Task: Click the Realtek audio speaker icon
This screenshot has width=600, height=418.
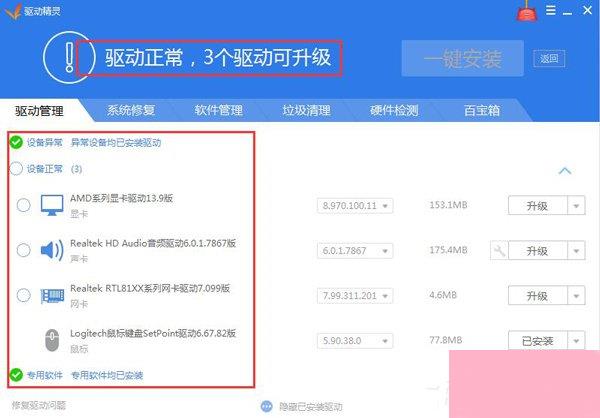Action: click(x=52, y=250)
